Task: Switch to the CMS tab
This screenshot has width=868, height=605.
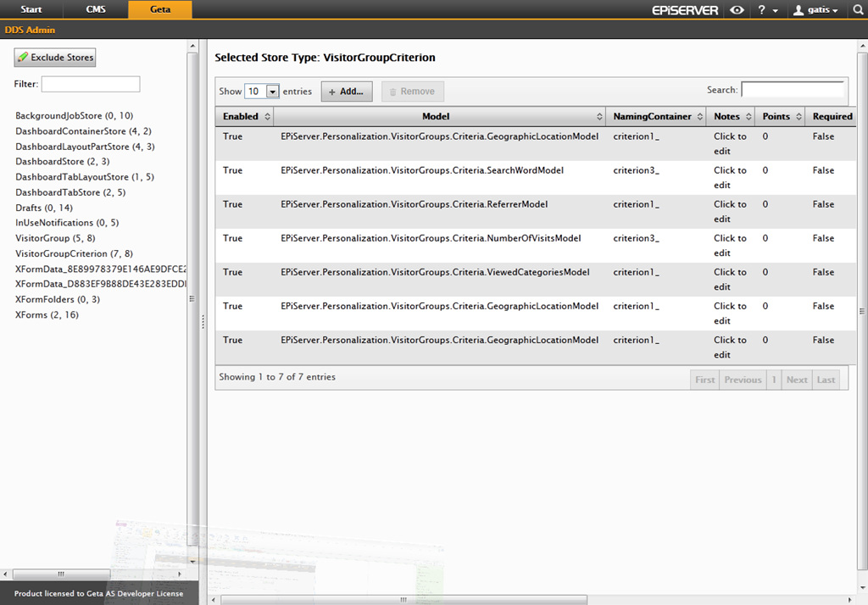Action: 97,10
